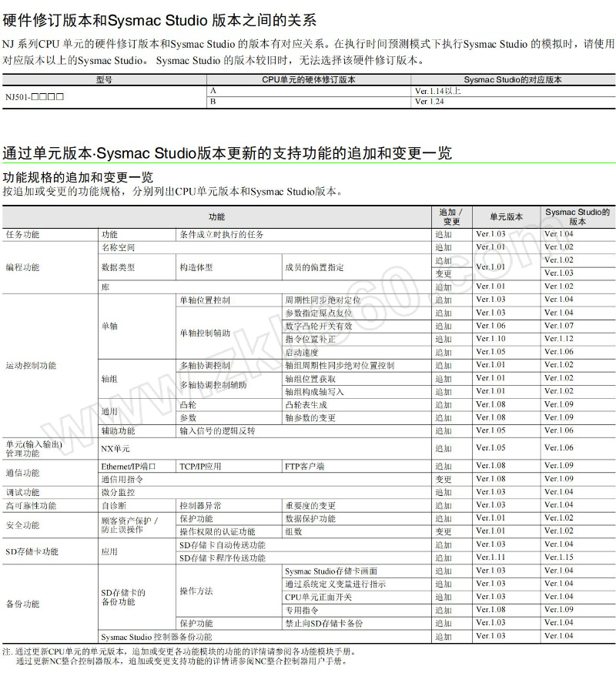Image resolution: width=616 pixels, height=673 pixels.
Task: Select the '高可靠性功能' row label
Action: tap(31, 506)
